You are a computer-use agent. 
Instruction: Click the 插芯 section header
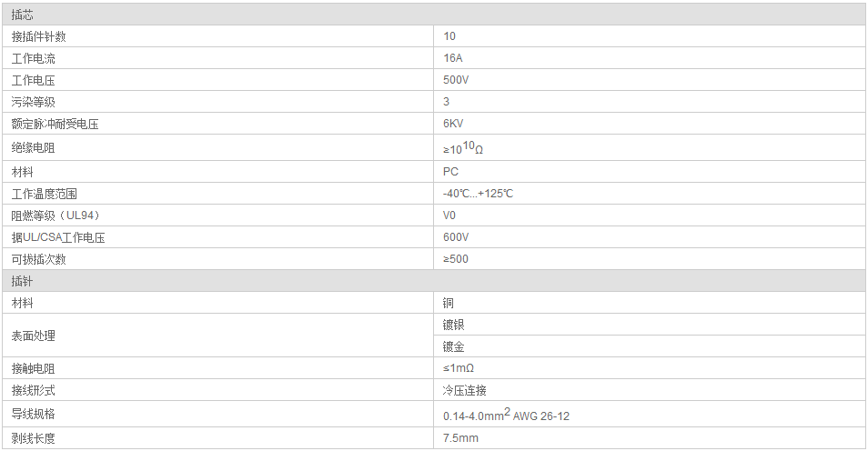tap(434, 15)
